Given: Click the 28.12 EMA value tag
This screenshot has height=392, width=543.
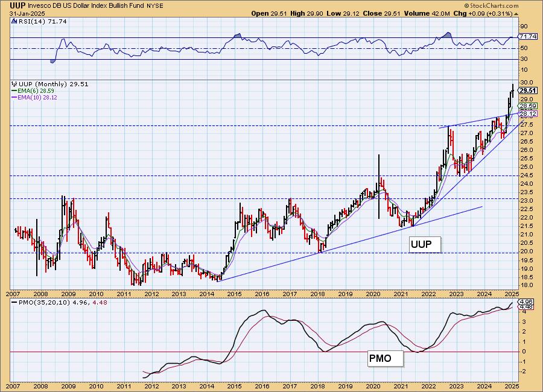Looking at the screenshot, I should [528, 113].
